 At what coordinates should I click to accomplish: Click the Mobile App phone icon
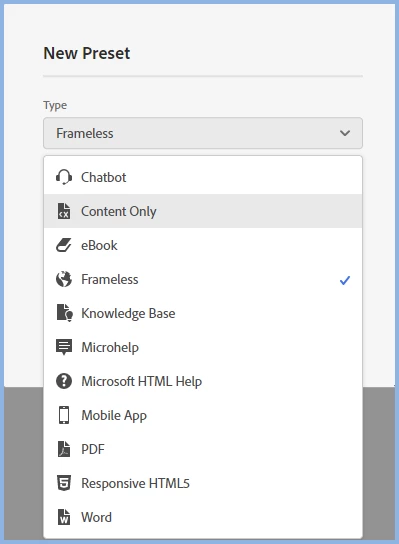[x=64, y=415]
